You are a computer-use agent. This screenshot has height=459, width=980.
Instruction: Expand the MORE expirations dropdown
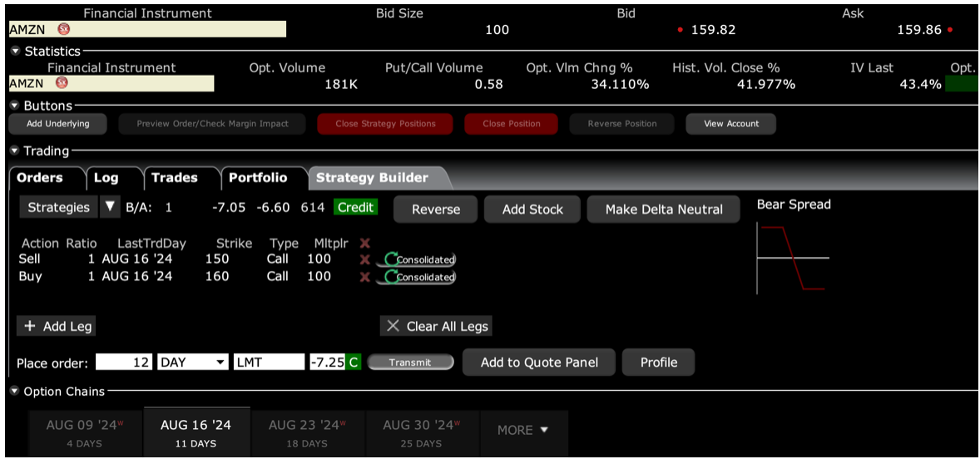tap(523, 430)
